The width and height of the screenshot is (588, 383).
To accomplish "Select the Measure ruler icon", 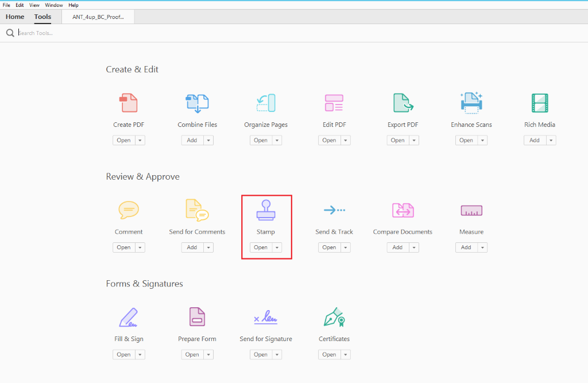I will [x=471, y=210].
